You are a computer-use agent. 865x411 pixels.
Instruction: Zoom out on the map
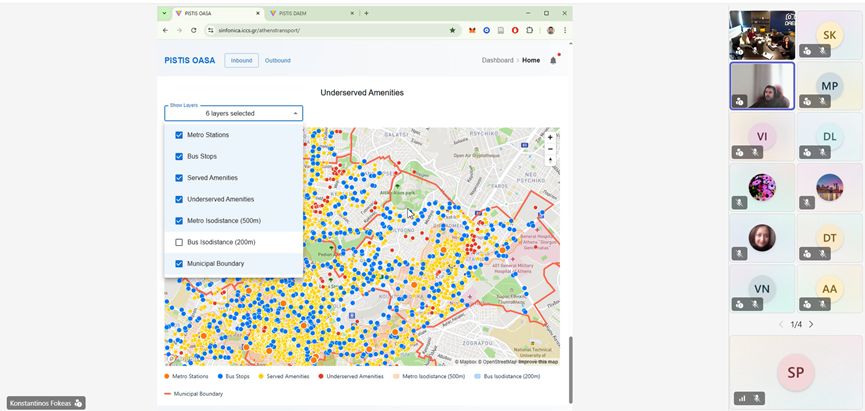(550, 148)
